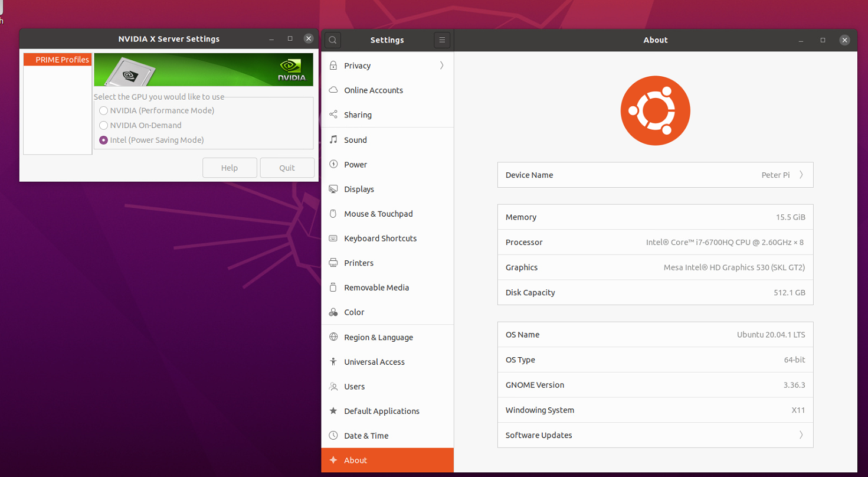The height and width of the screenshot is (477, 868).
Task: Click the GNOME Version value 3.36.3
Action: pyautogui.click(x=794, y=385)
